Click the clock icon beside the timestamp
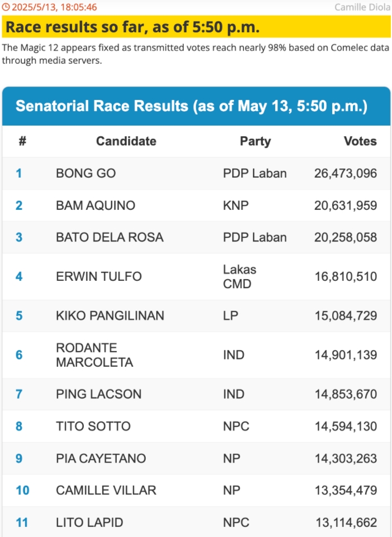This screenshot has height=537, width=392. click(x=6, y=7)
